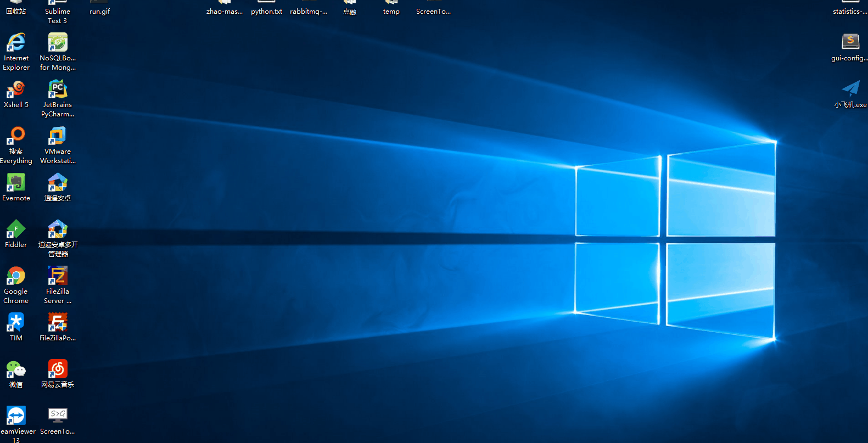Select the Everything search shortcut

click(x=16, y=136)
